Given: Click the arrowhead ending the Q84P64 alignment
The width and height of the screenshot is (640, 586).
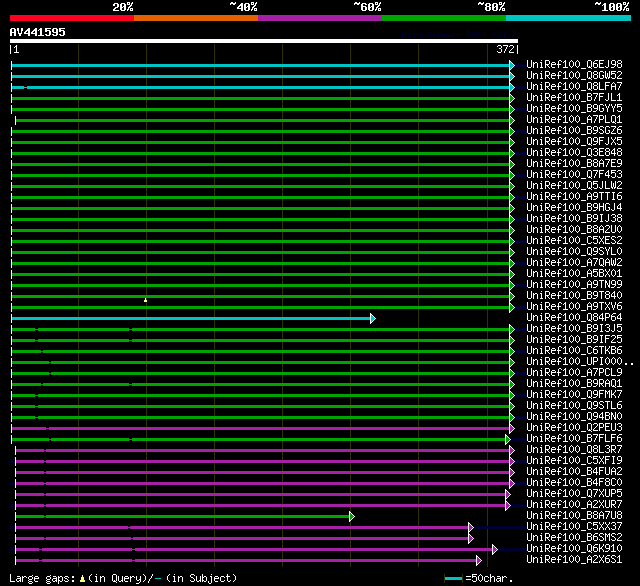Looking at the screenshot, I should coord(372,318).
